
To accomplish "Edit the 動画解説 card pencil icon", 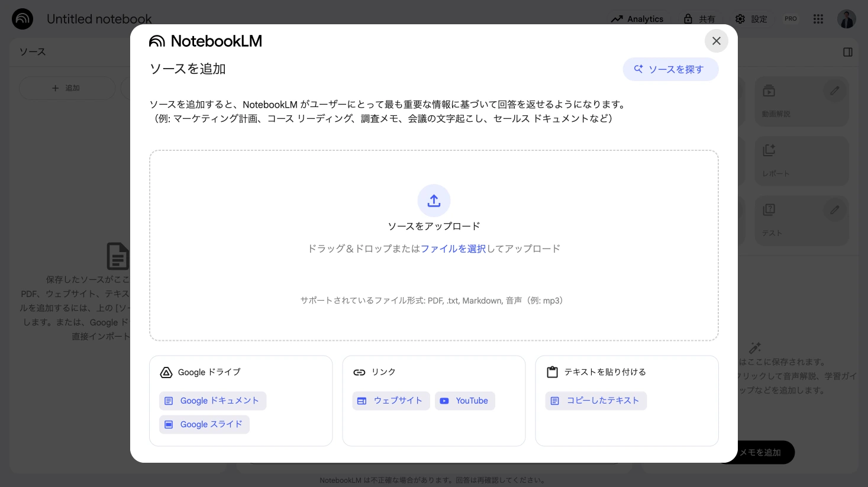I will 835,91.
